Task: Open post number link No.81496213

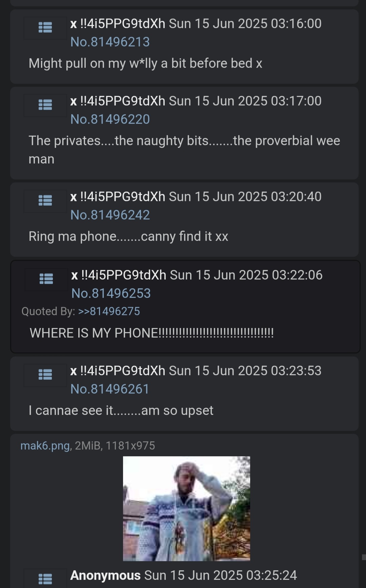Action: pyautogui.click(x=110, y=42)
